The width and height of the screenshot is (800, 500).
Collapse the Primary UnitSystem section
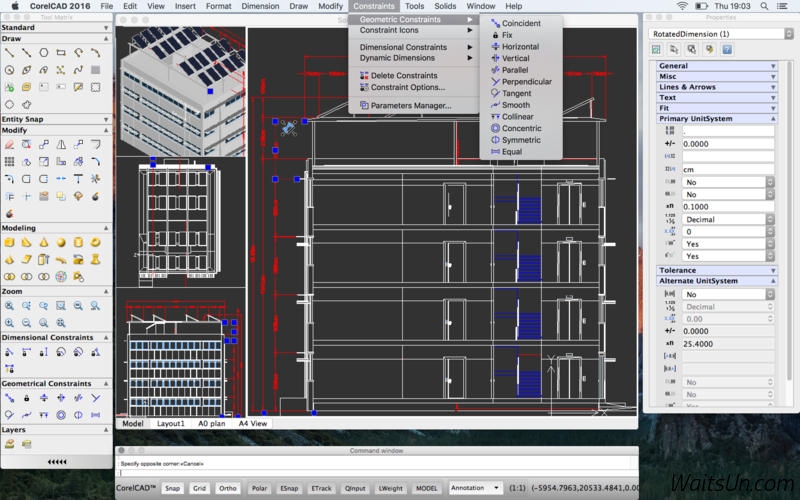click(716, 118)
